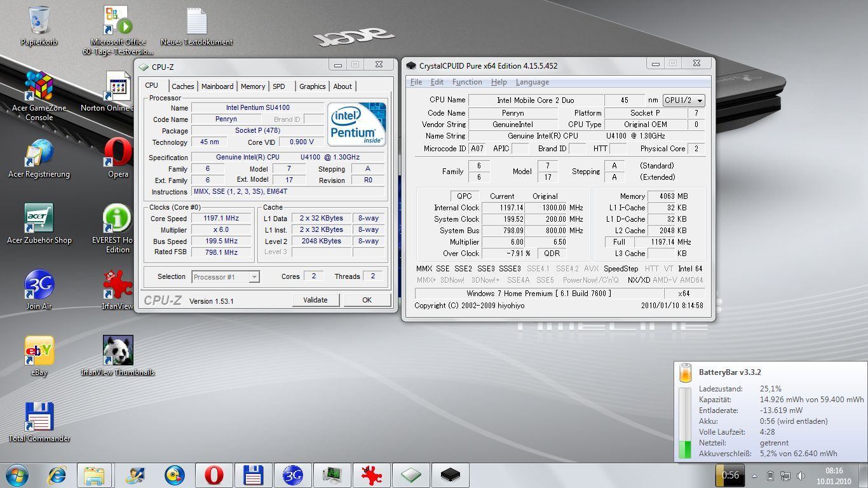Open the Windows Start menu orb
Screen dimensions: 868x488
click(x=17, y=475)
